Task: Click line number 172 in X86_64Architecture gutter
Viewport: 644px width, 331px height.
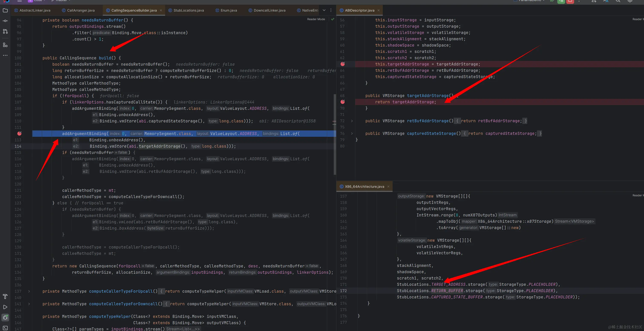Action: click(343, 291)
